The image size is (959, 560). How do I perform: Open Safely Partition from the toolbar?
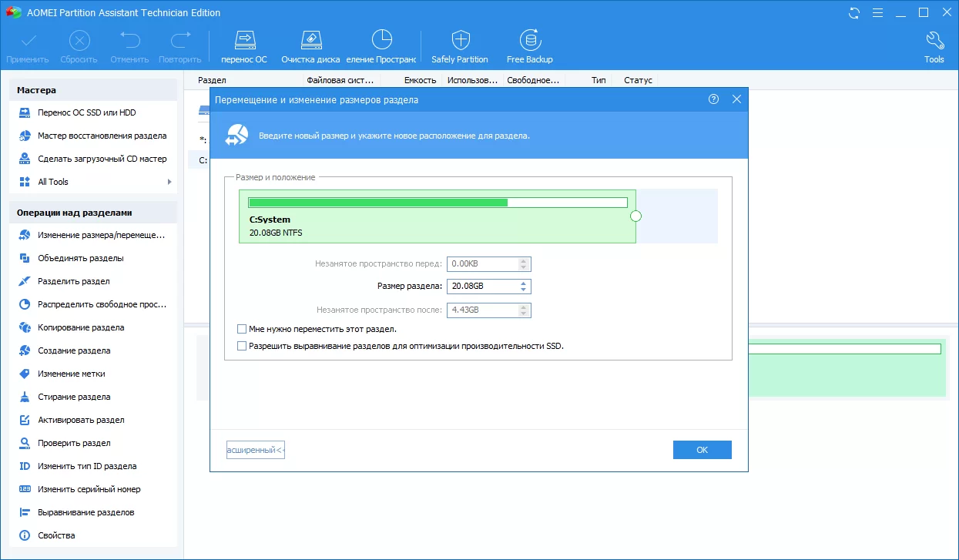click(460, 47)
